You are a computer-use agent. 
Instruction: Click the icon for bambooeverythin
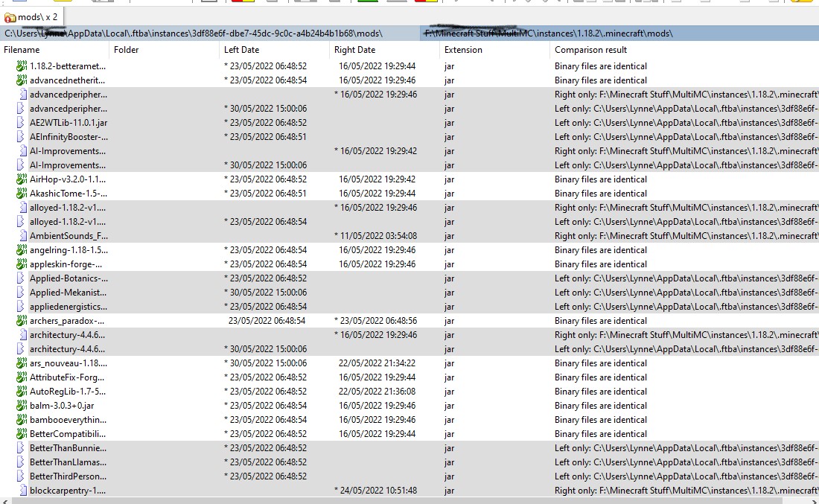22,419
